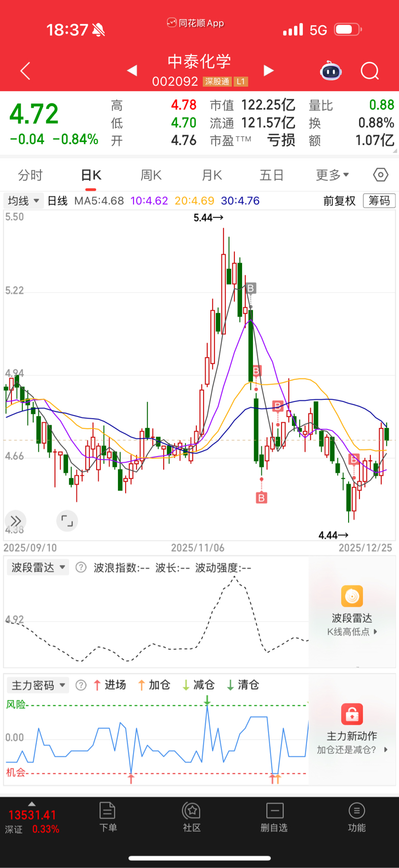Image resolution: width=399 pixels, height=868 pixels.
Task: Tap the L1 level badge
Action: [241, 82]
